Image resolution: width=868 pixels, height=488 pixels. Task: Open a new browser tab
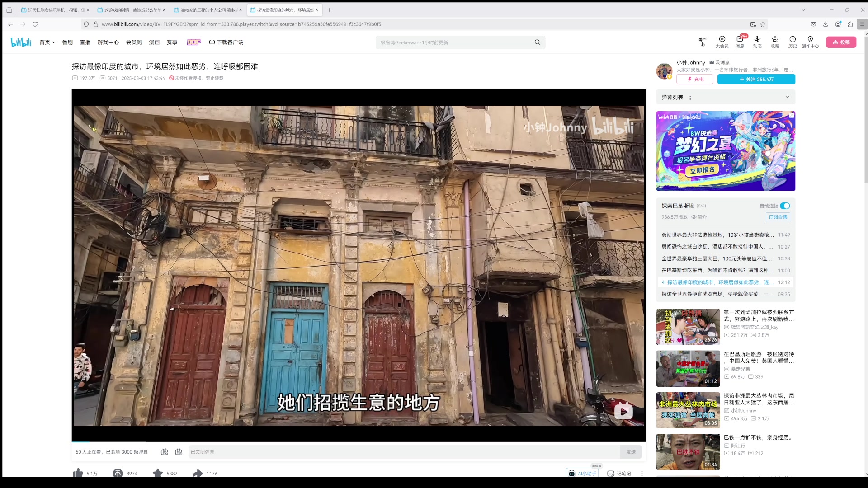[x=330, y=9]
